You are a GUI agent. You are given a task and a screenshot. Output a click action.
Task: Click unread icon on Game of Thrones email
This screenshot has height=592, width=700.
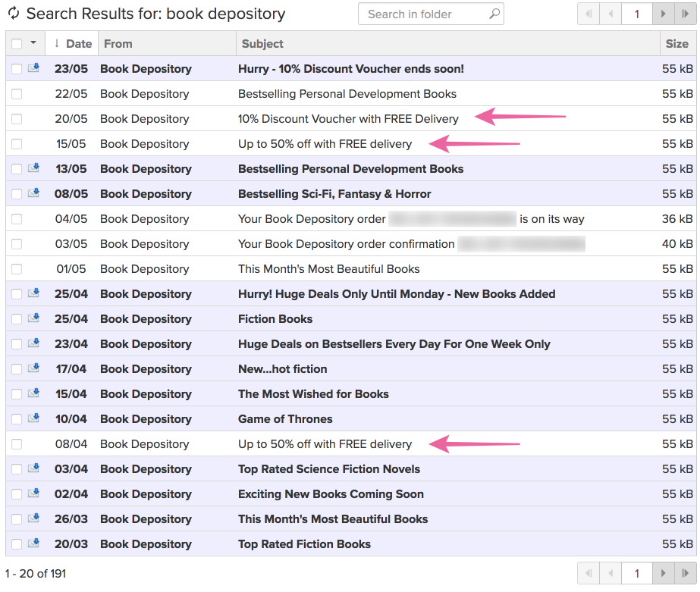tap(33, 418)
